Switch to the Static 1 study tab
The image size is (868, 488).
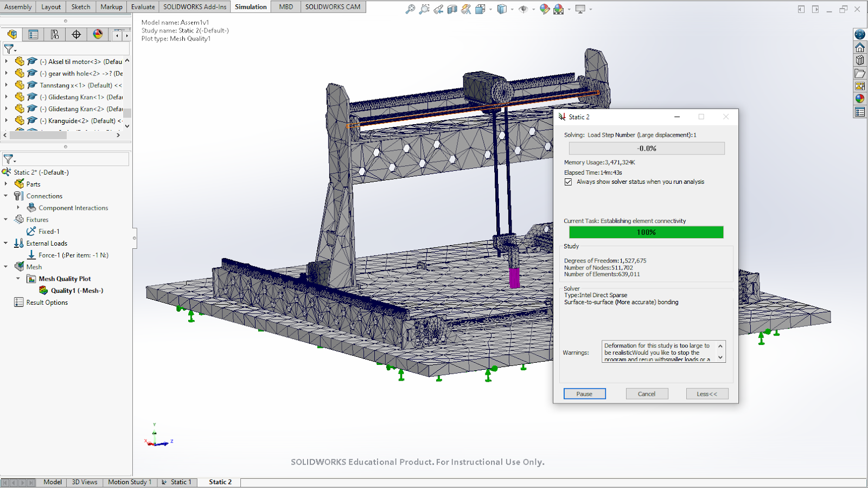(x=177, y=482)
